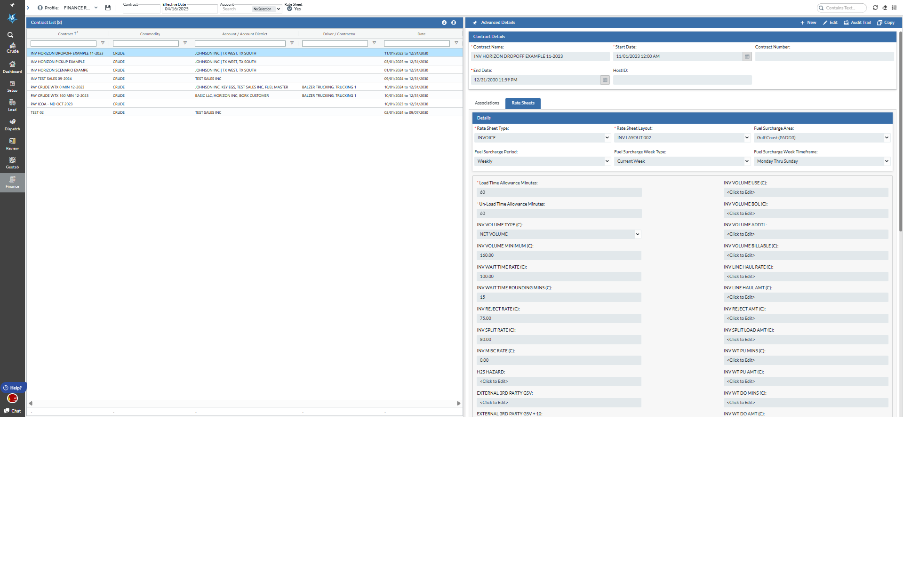
Task: Switch to the Associations tab
Action: click(487, 103)
